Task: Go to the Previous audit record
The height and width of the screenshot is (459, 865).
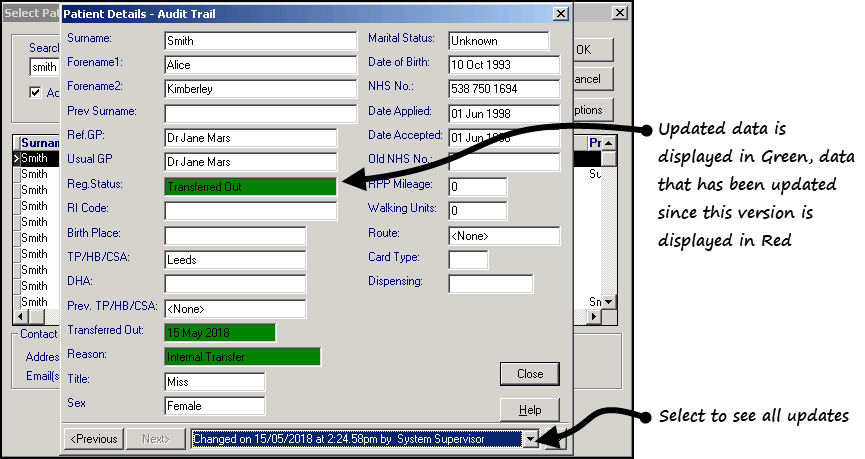Action: [x=93, y=439]
